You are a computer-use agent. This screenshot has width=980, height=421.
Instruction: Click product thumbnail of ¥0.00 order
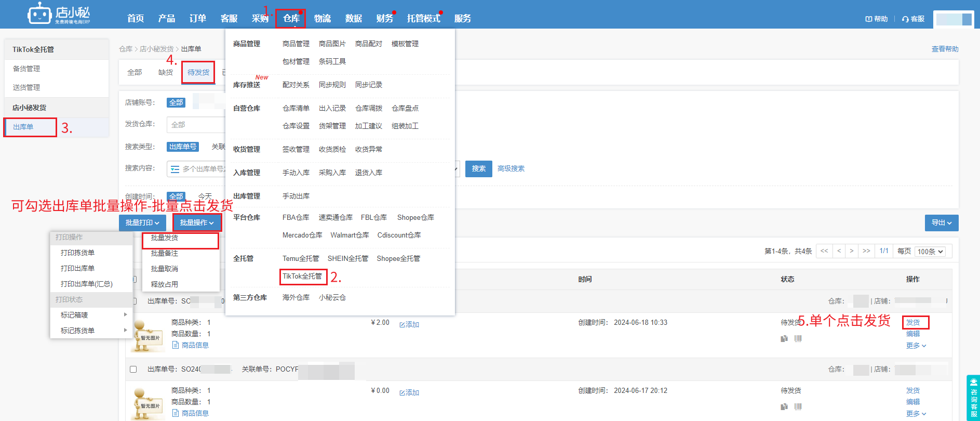(x=147, y=404)
